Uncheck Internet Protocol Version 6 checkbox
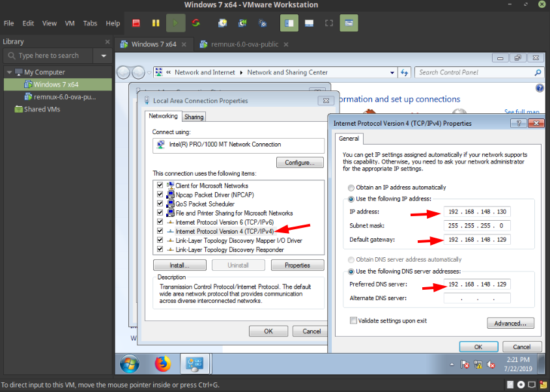The image size is (550, 392). 160,221
